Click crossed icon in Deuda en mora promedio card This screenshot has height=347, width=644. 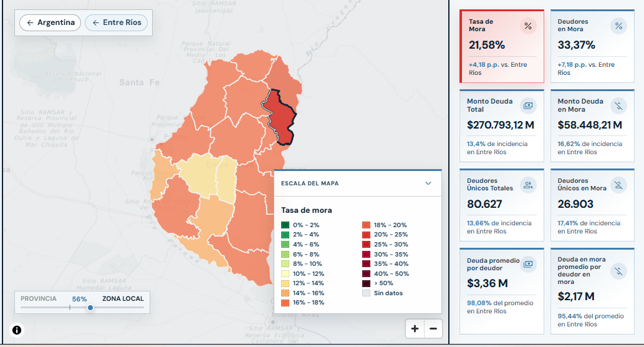pos(618,271)
